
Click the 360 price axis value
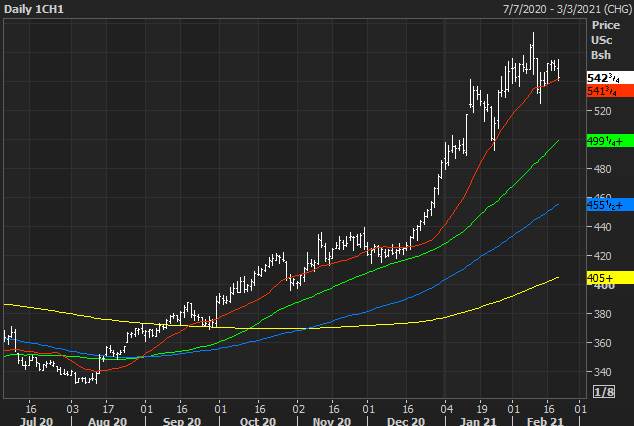pos(602,343)
